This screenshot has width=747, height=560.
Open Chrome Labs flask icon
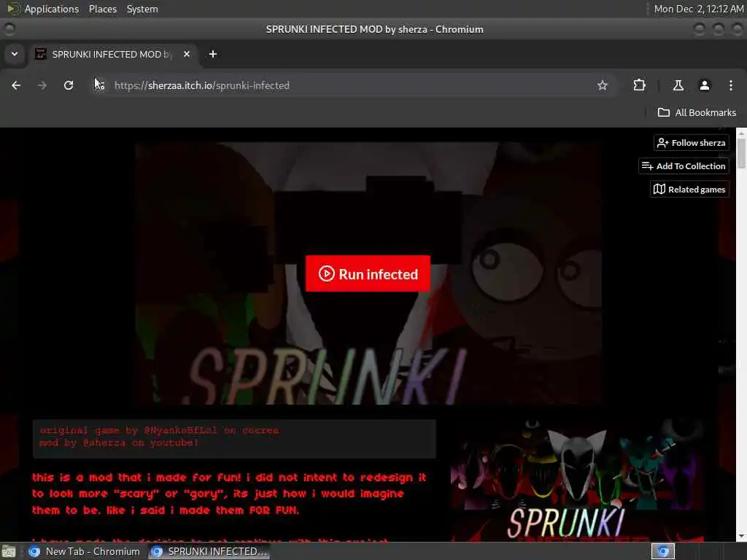[x=678, y=85]
